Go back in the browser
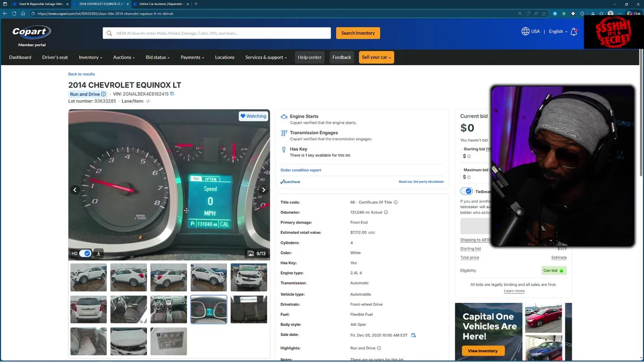644x362 pixels. pyautogui.click(x=5, y=14)
